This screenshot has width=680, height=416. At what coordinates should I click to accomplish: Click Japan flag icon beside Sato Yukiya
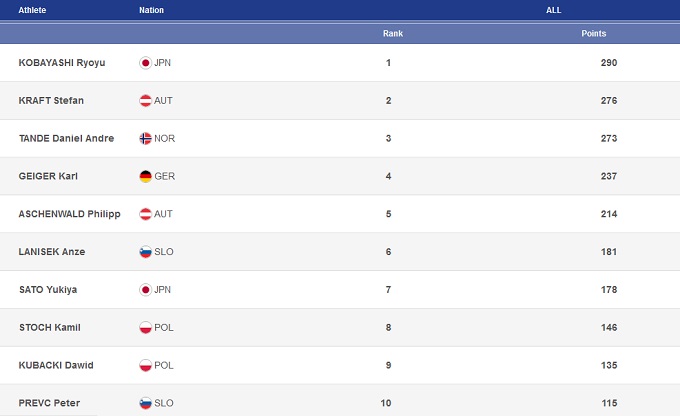pos(145,290)
